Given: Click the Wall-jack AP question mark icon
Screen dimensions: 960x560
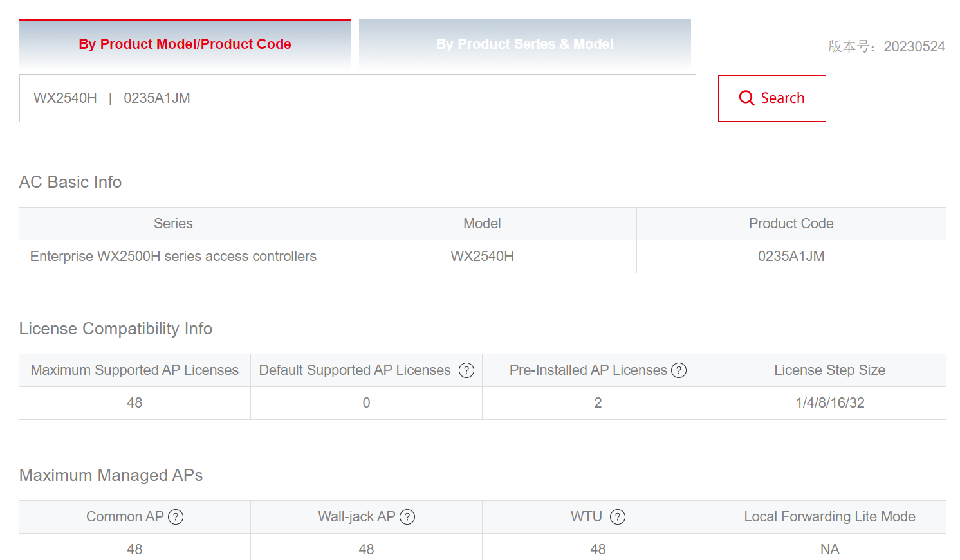Looking at the screenshot, I should tap(407, 517).
